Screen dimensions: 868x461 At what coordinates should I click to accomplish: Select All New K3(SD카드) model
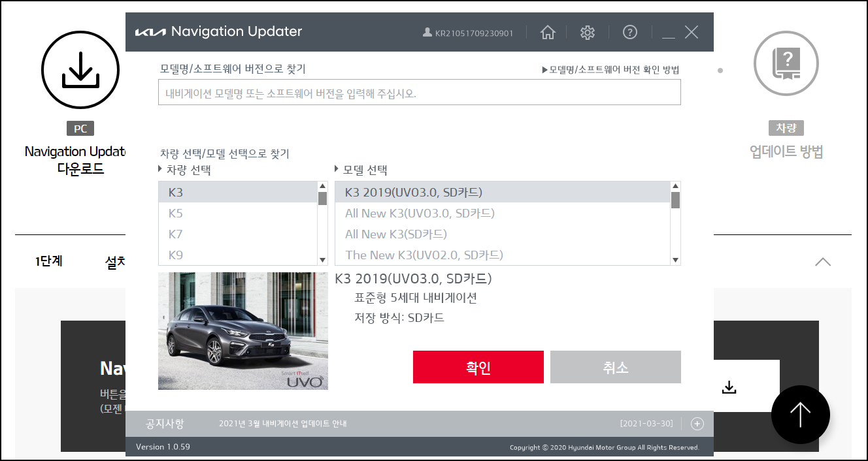(503, 234)
